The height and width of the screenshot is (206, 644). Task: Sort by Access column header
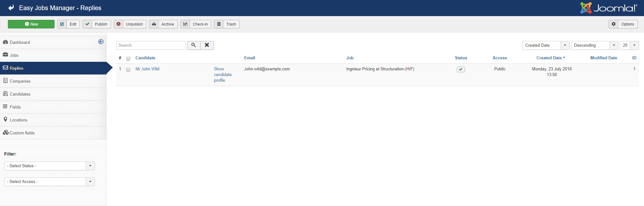(x=500, y=58)
